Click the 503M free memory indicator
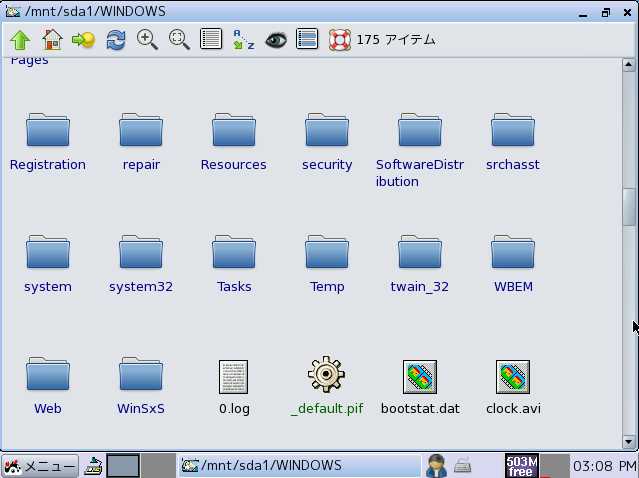The width and height of the screenshot is (639, 478). point(521,466)
